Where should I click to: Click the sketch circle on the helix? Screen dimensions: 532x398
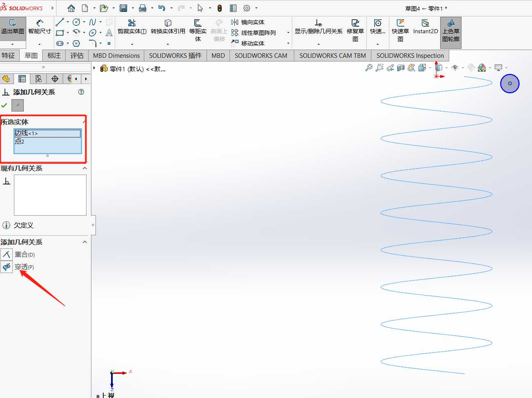coord(510,84)
